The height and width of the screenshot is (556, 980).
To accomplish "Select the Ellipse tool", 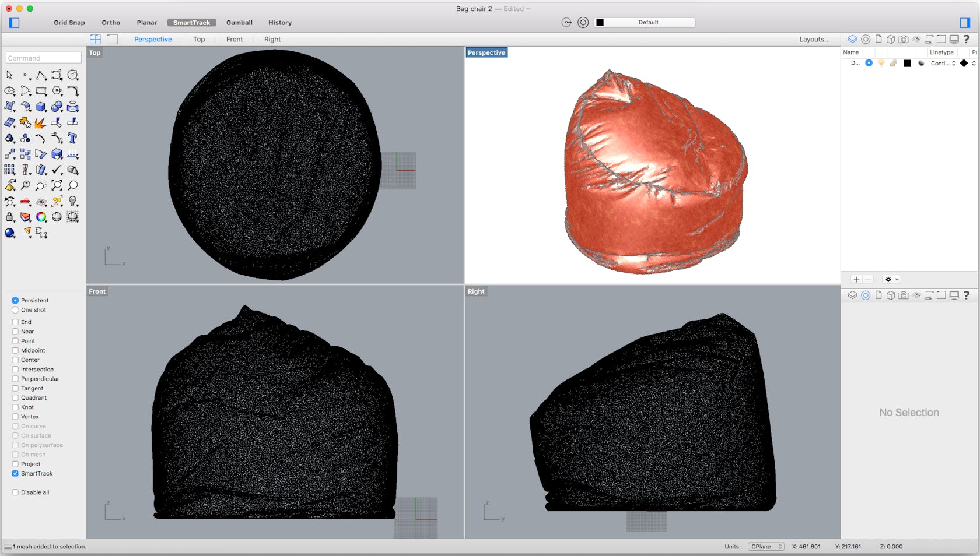I will coord(10,91).
